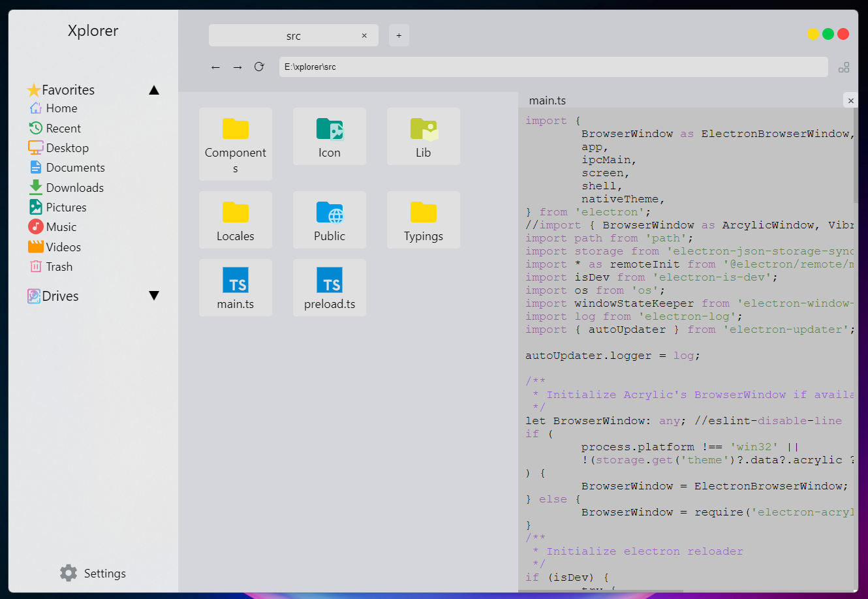Select the Typings folder
Image resolution: width=868 pixels, height=599 pixels.
(x=424, y=220)
